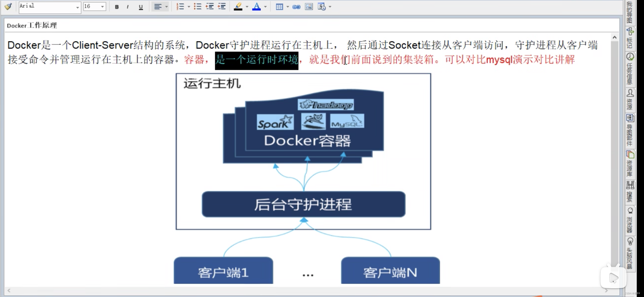Expand the numbered list style arrow

click(x=189, y=7)
